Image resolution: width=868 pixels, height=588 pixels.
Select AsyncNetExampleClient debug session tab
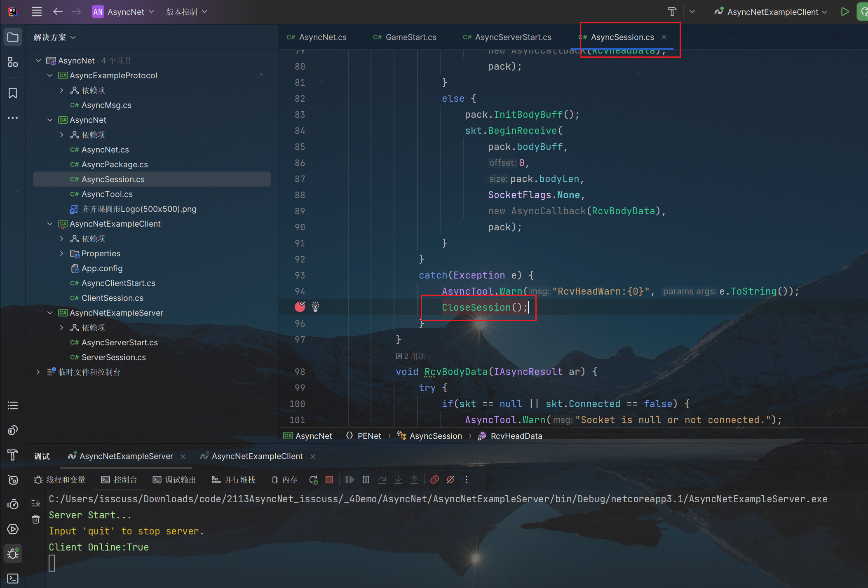pos(252,456)
